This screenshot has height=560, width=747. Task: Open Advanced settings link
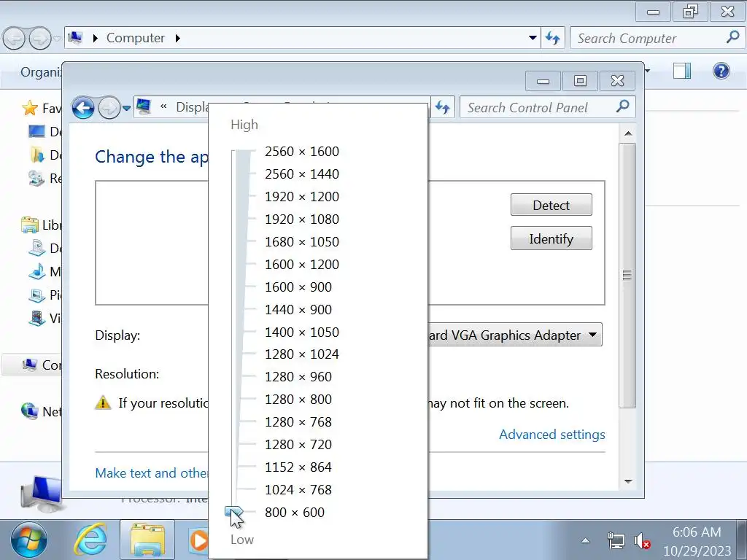tap(552, 435)
